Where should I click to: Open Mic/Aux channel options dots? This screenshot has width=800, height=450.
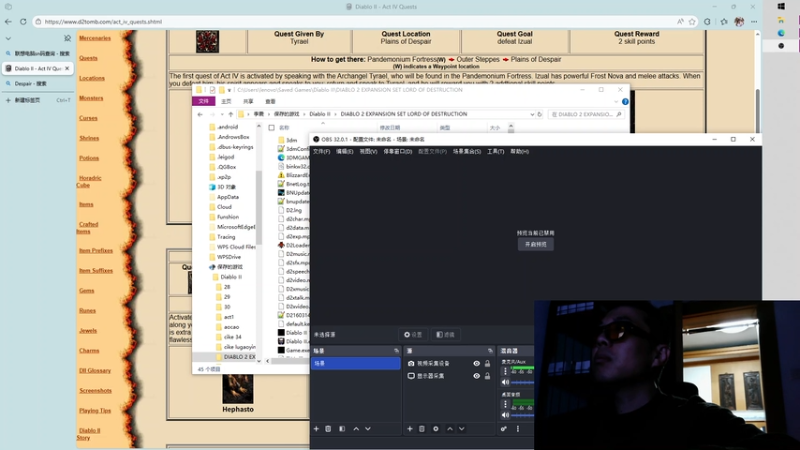pyautogui.click(x=506, y=371)
